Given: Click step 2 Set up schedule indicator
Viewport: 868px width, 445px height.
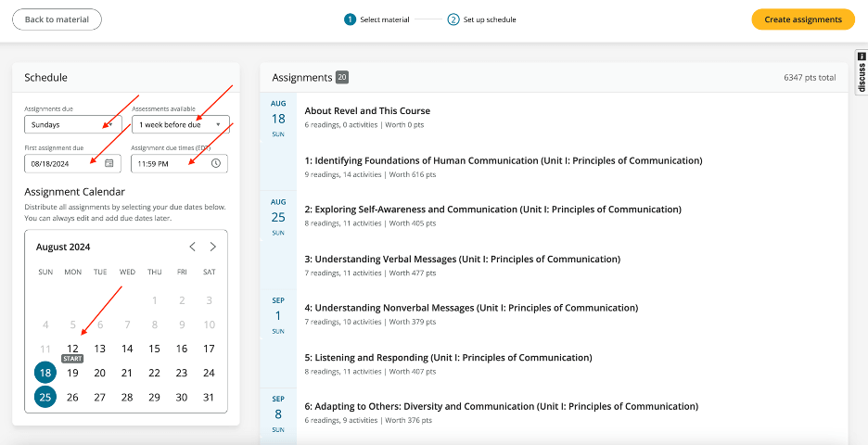Looking at the screenshot, I should point(453,19).
